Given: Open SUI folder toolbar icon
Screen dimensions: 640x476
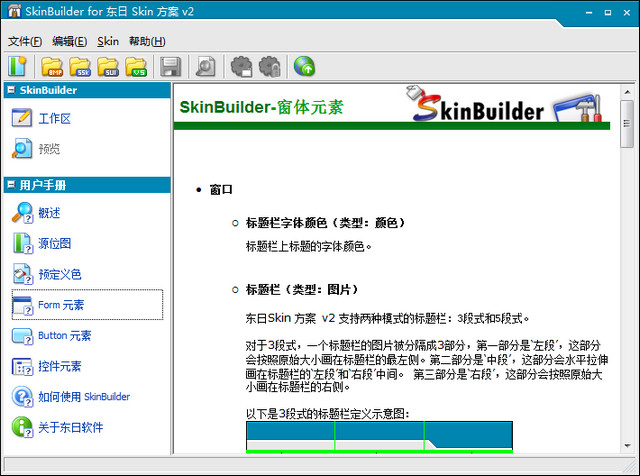Looking at the screenshot, I should pos(108,67).
